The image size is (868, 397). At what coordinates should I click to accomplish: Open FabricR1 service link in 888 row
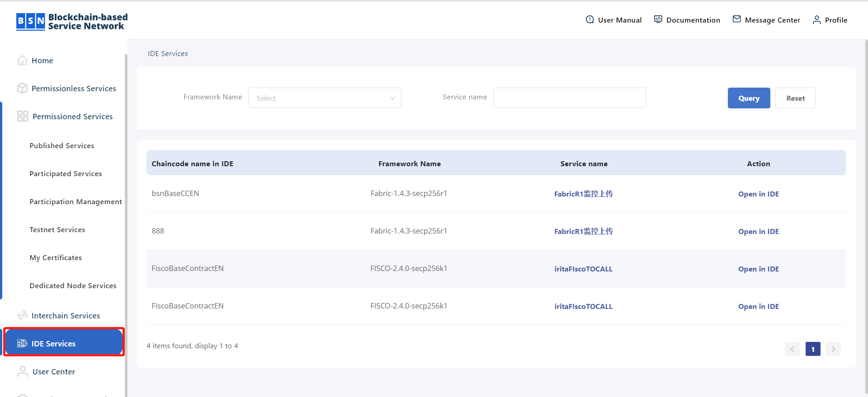[584, 231]
